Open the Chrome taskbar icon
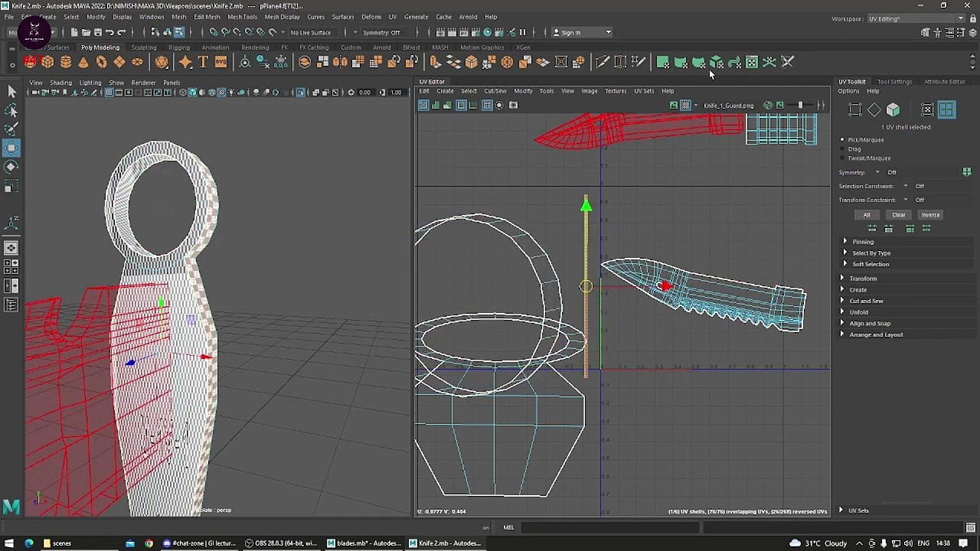The image size is (980, 551). (x=149, y=543)
